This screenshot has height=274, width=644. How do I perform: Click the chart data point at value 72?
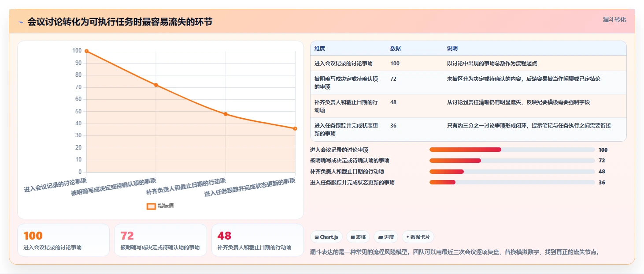click(x=156, y=85)
